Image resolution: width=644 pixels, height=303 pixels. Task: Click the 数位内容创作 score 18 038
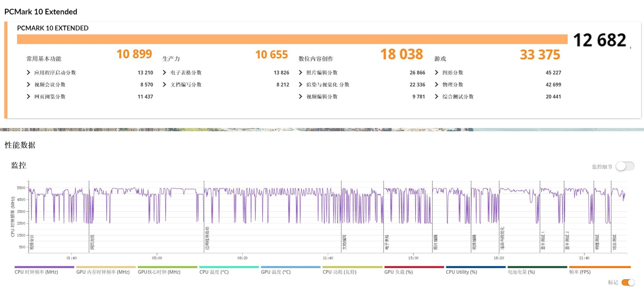[x=402, y=54]
